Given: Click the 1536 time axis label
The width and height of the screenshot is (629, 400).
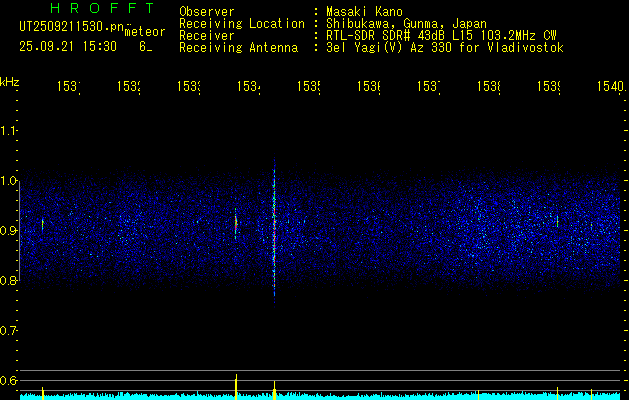Looking at the screenshot, I should 369,86.
